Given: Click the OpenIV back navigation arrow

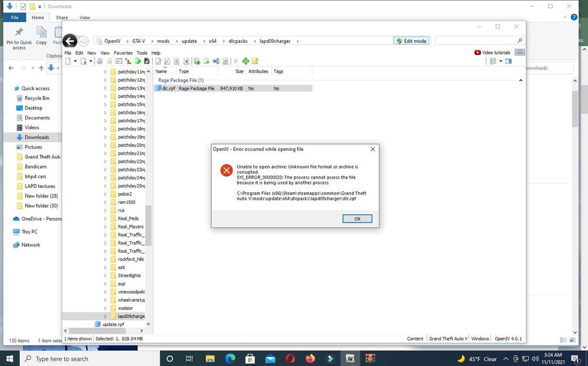Looking at the screenshot, I should pyautogui.click(x=70, y=41).
